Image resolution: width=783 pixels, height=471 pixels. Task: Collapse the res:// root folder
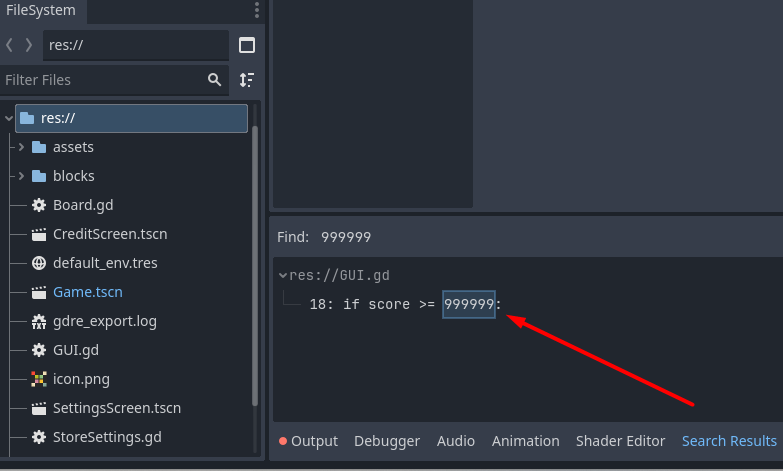click(x=9, y=118)
